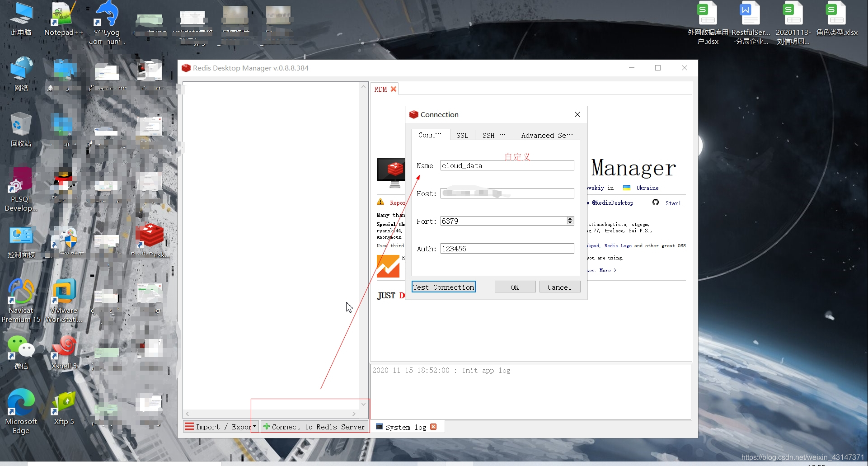
Task: Open Notepad++ desktop shortcut
Action: 64,19
